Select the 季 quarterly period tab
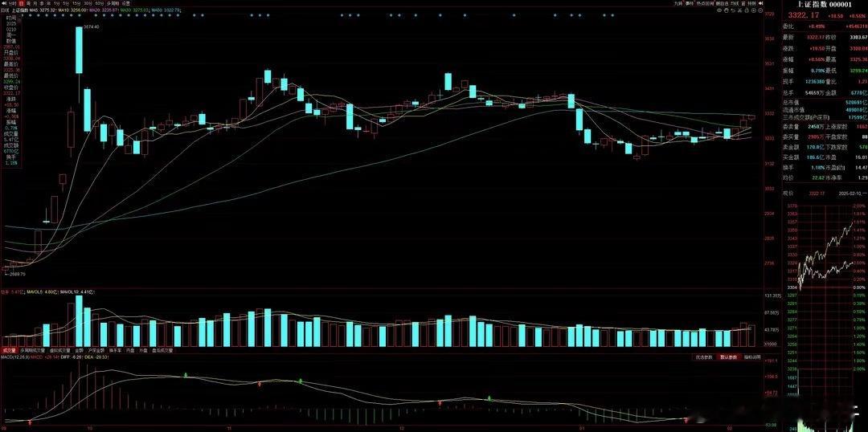868x432 pixels. click(x=42, y=2)
